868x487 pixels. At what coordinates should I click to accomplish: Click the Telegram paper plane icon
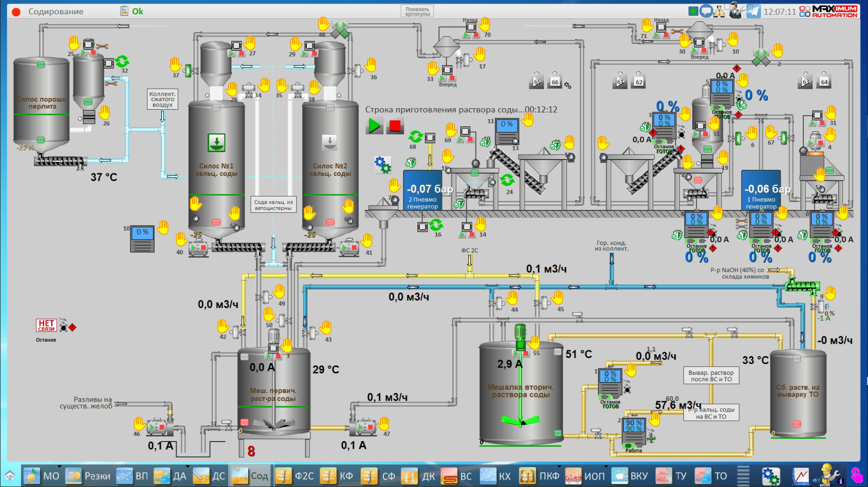pos(753,11)
